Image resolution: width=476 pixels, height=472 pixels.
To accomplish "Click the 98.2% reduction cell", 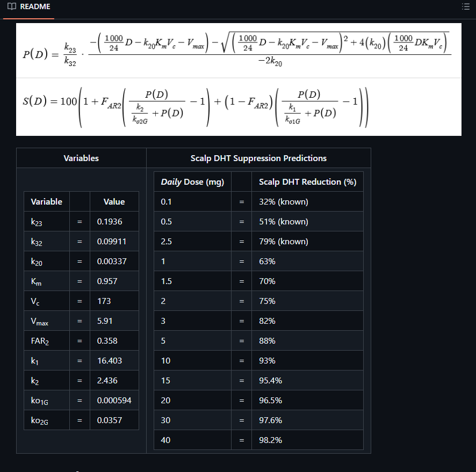I will [307, 440].
